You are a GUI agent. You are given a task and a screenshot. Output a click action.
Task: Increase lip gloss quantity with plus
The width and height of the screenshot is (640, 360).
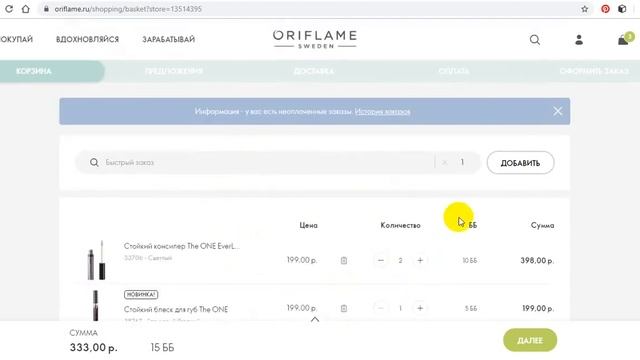pyautogui.click(x=420, y=308)
